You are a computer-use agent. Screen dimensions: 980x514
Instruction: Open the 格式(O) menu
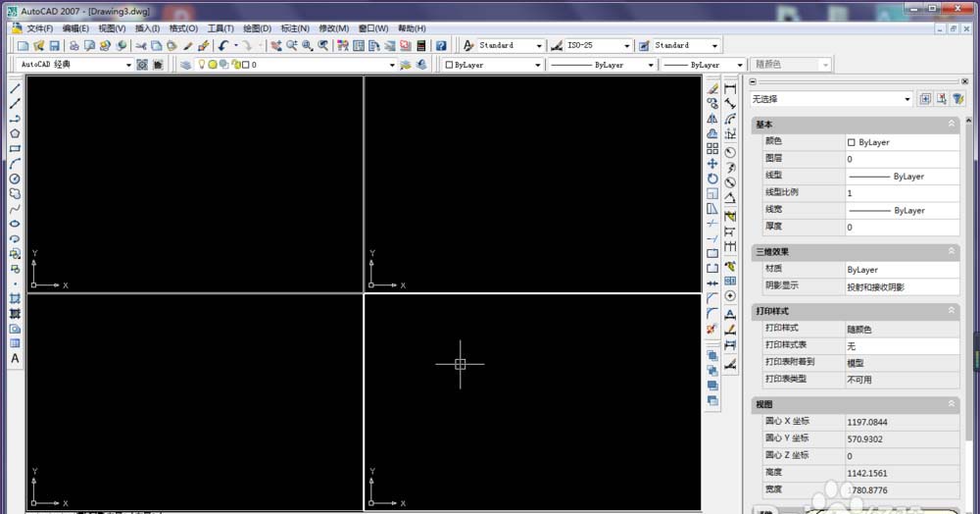(x=183, y=28)
